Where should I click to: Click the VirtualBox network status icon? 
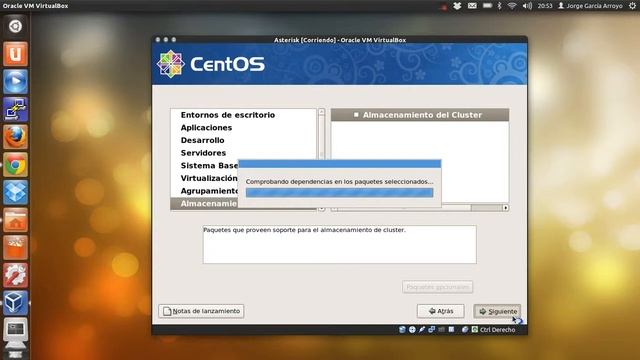(x=432, y=329)
